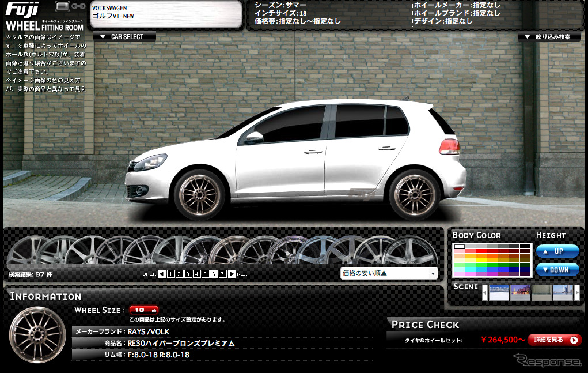
Task: Go to results page 7
Action: click(x=222, y=274)
